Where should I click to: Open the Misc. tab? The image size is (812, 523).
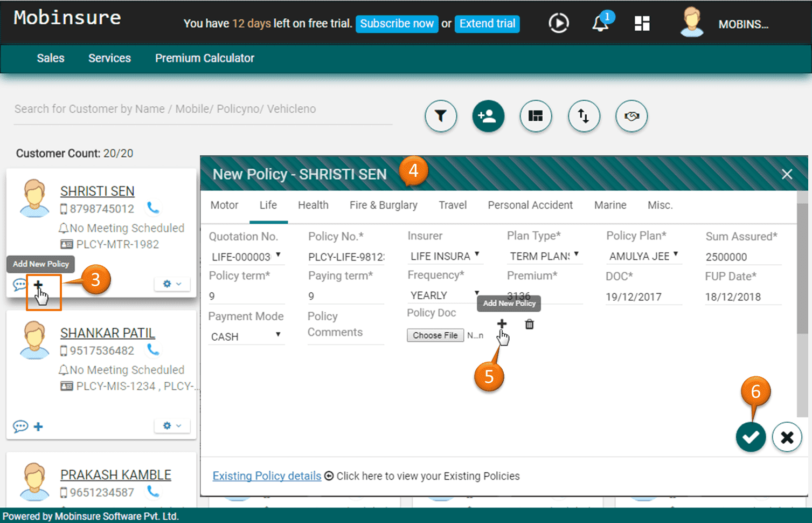(x=660, y=205)
